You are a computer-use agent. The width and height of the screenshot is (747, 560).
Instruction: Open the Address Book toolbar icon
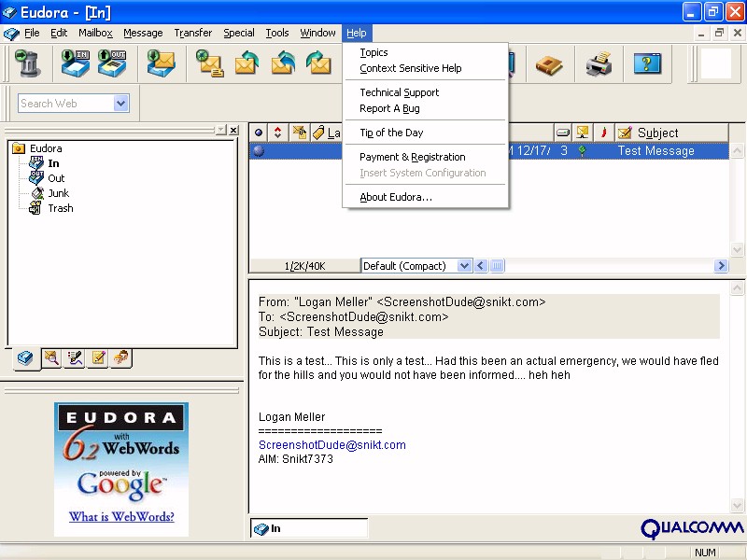549,64
